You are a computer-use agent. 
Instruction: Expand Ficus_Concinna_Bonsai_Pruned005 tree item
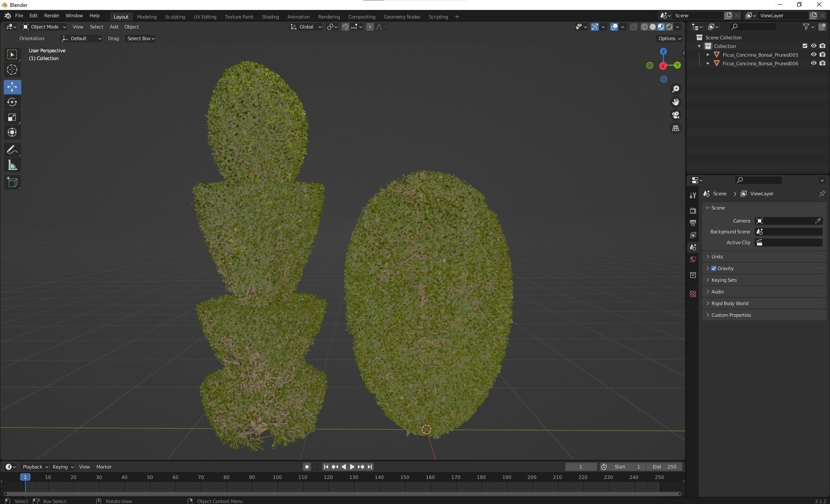(x=708, y=55)
